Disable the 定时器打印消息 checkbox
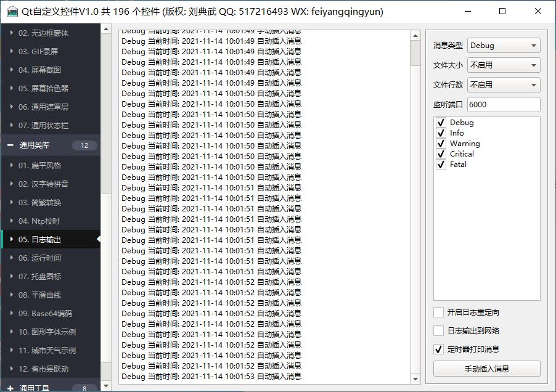 click(x=438, y=349)
